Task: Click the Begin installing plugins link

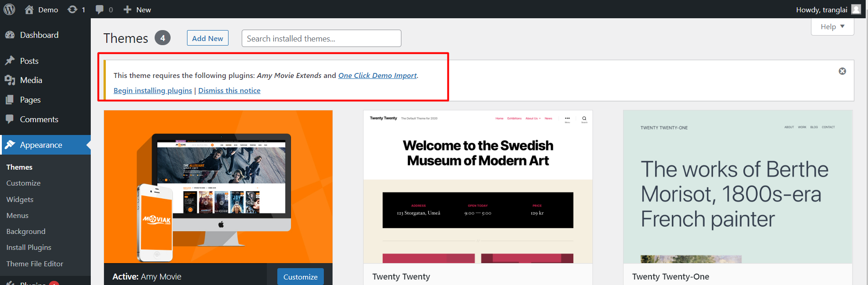Action: tap(153, 90)
